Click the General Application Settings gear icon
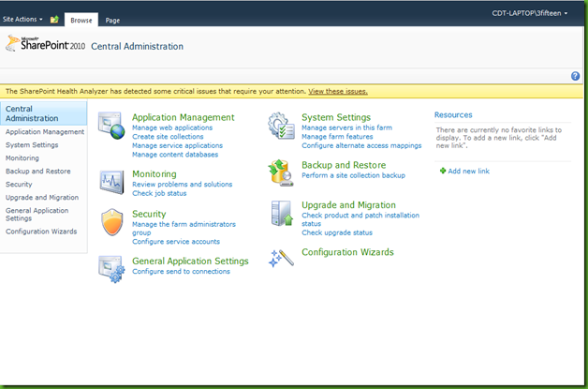The image size is (588, 389). point(112,268)
